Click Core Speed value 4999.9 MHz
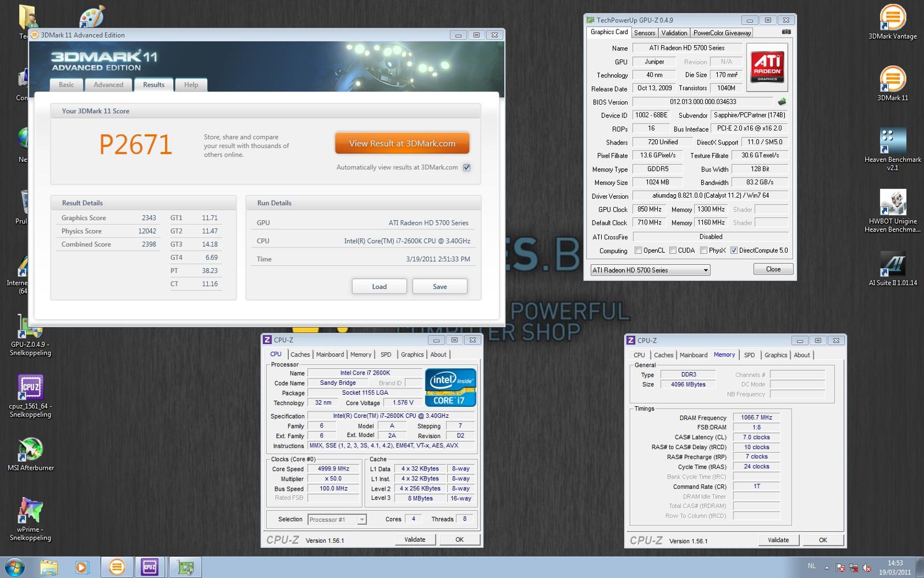This screenshot has width=924, height=578. click(x=334, y=469)
